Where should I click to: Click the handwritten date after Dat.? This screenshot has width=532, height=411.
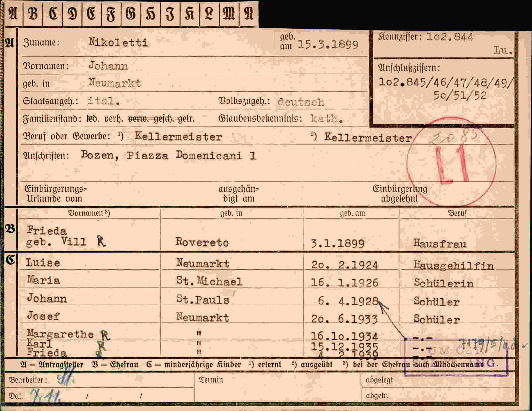pos(45,396)
